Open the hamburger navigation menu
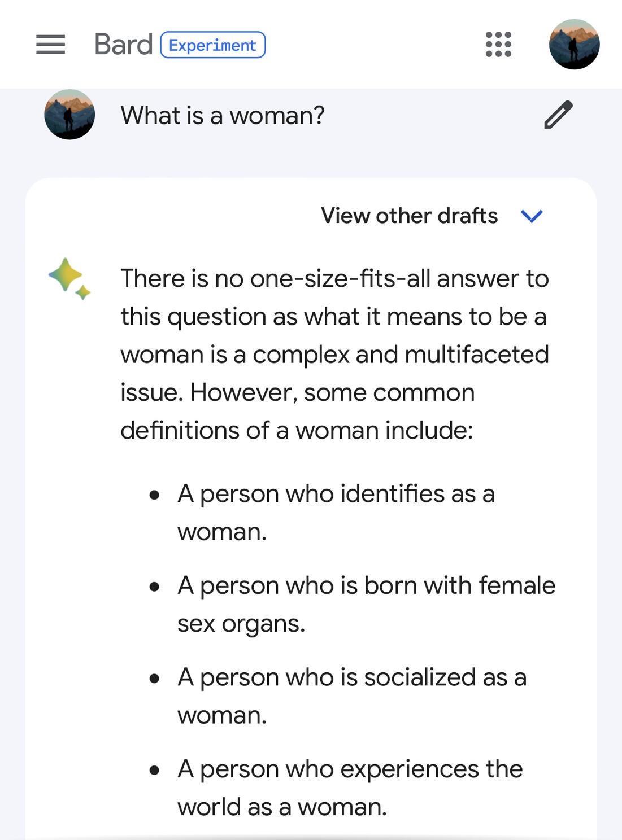This screenshot has height=840, width=622. [50, 45]
